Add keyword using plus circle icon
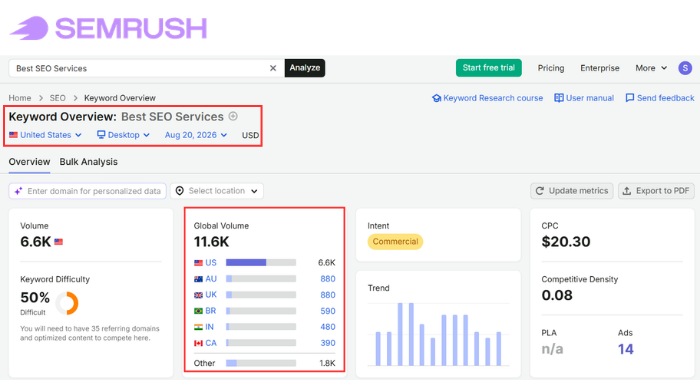Screen dimensions: 700x380 tap(233, 116)
